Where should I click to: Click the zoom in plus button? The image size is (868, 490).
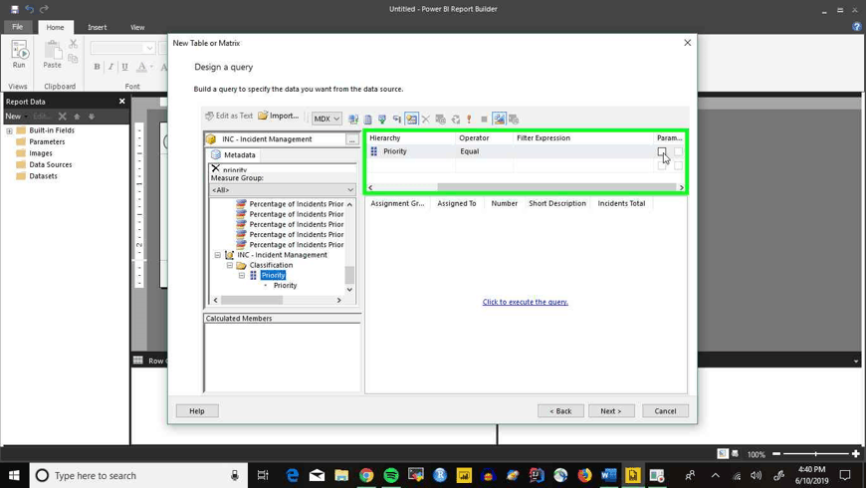pyautogui.click(x=856, y=454)
